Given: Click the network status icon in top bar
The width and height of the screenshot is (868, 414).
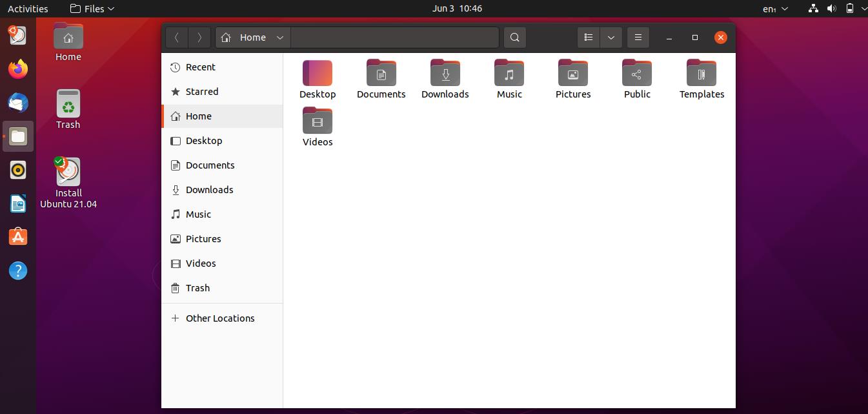Looking at the screenshot, I should point(813,8).
